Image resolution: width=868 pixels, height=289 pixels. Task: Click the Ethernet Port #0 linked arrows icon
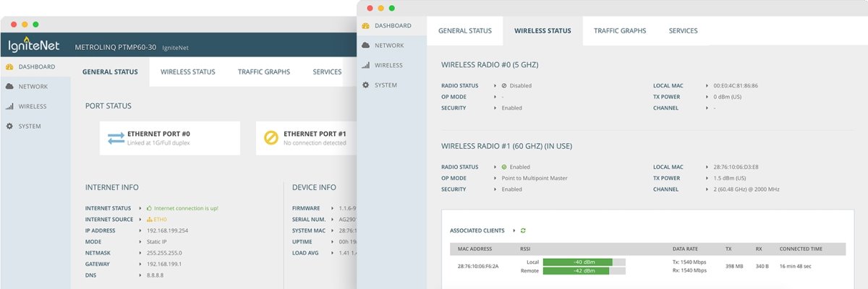coord(116,138)
